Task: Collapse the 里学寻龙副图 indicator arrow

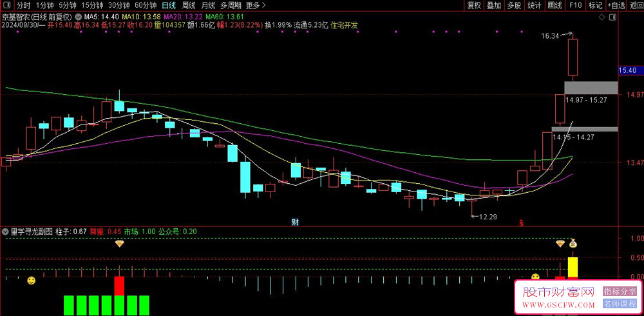Action: click(x=5, y=232)
